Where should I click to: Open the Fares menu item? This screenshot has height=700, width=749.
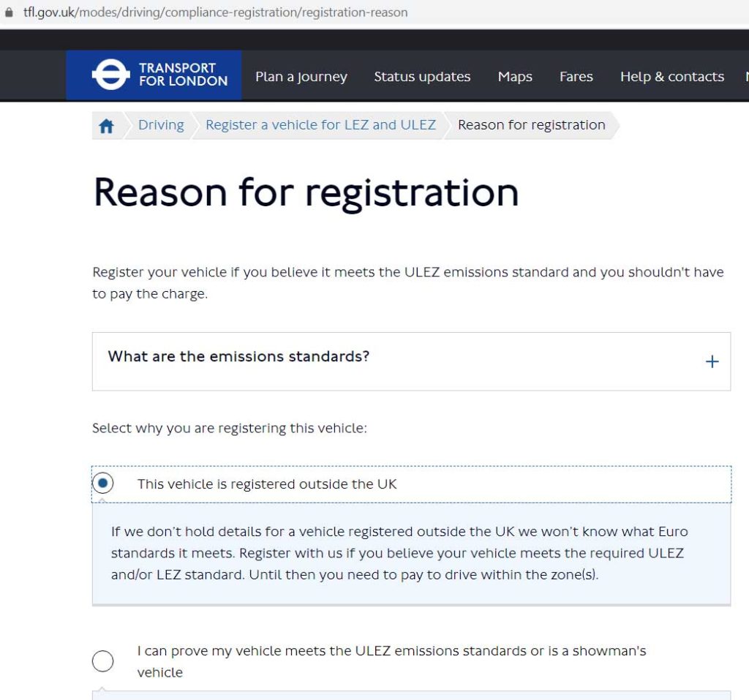576,77
